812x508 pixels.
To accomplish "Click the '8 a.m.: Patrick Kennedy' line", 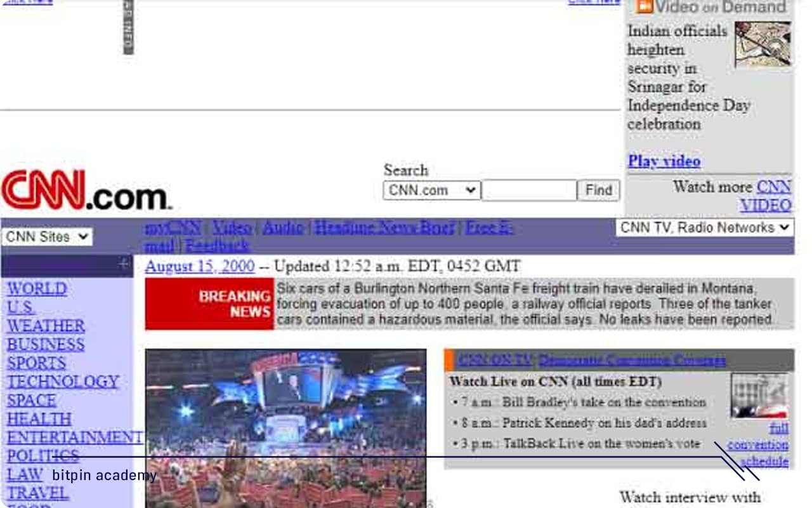I will tap(580, 423).
